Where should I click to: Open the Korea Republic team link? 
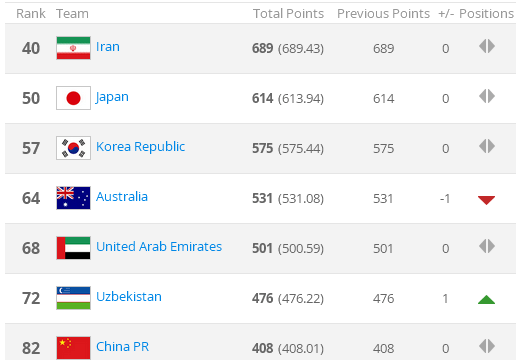pyautogui.click(x=140, y=147)
